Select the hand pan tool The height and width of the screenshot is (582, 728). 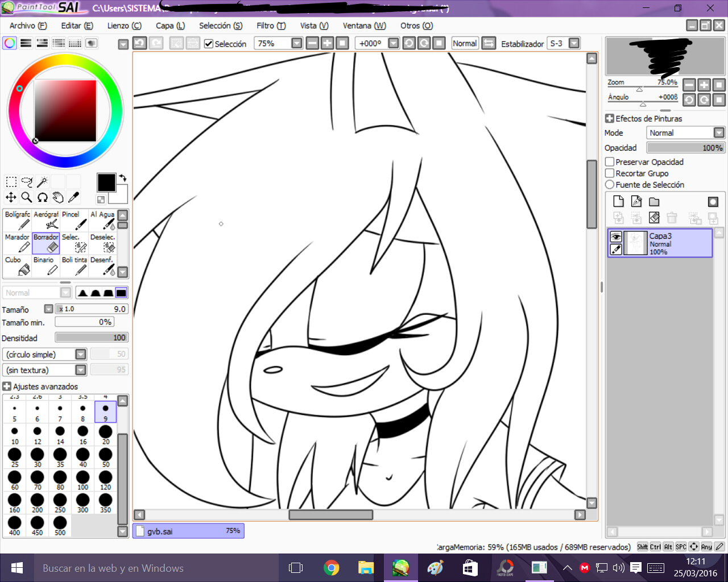pyautogui.click(x=58, y=197)
